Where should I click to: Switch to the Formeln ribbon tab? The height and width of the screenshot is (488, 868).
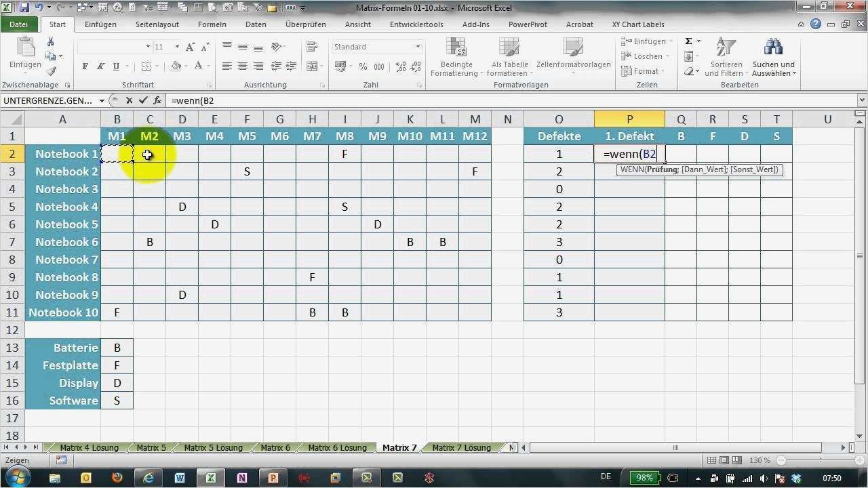212,24
